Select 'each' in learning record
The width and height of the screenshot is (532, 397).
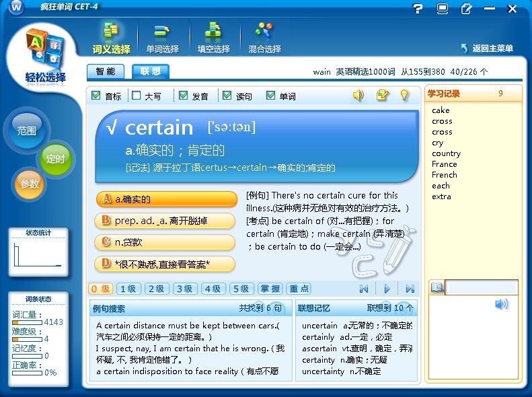click(x=441, y=186)
